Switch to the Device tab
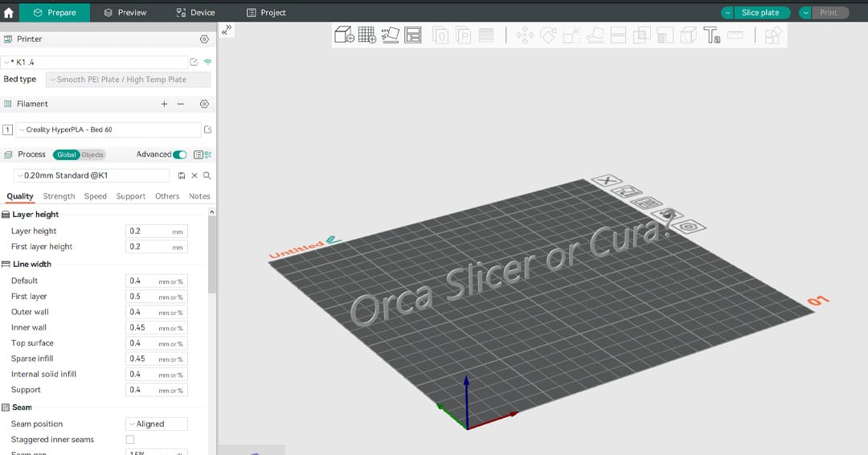This screenshot has width=868, height=455. [195, 12]
